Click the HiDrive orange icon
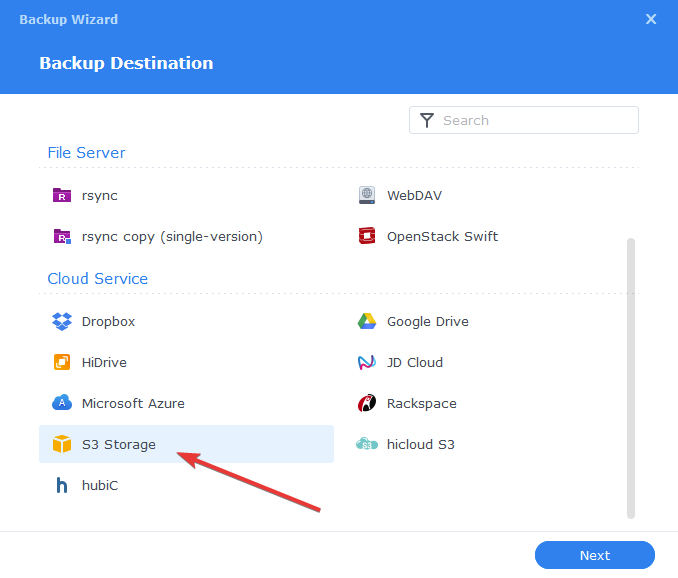The image size is (678, 578). [x=62, y=362]
